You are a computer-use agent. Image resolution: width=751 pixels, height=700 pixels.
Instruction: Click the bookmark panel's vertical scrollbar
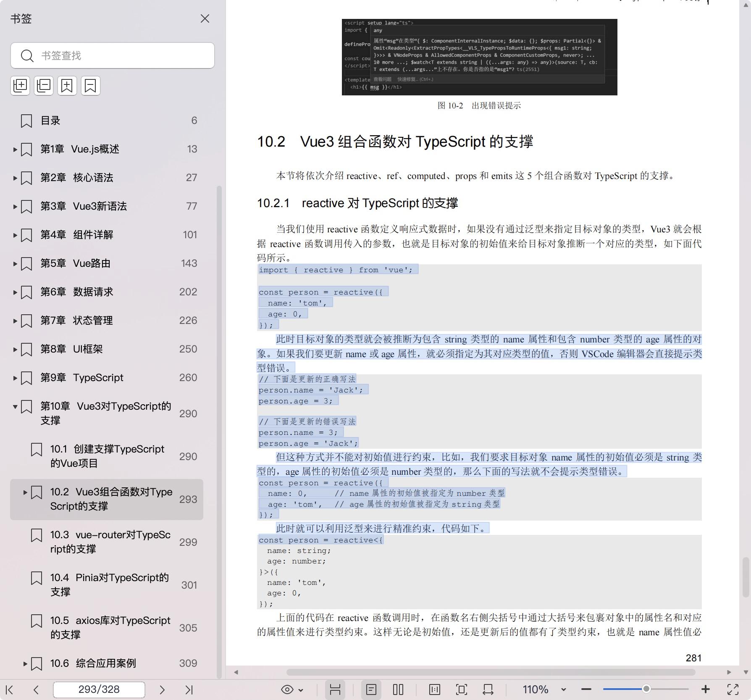coord(219,432)
